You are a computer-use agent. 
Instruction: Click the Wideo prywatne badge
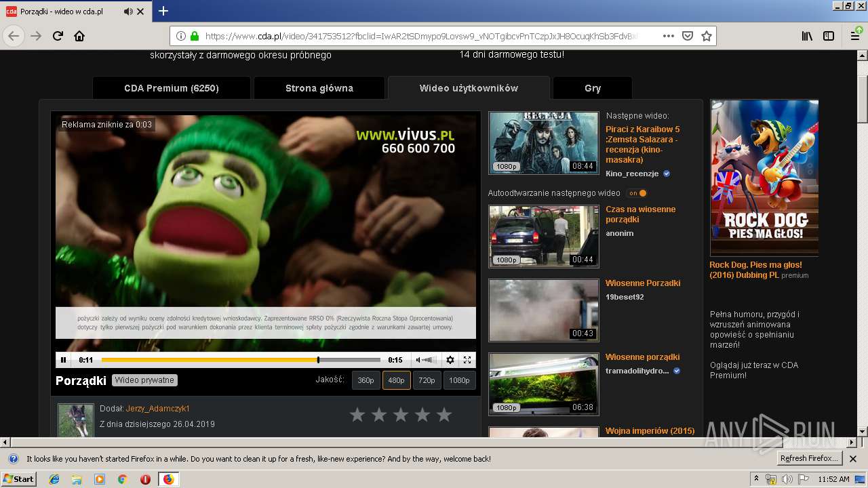click(x=144, y=380)
